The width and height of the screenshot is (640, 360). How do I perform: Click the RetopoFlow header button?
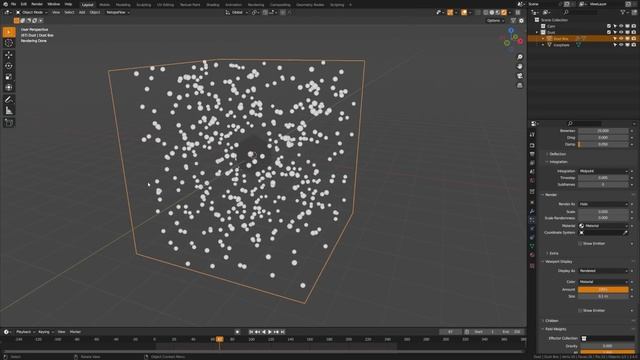point(117,12)
